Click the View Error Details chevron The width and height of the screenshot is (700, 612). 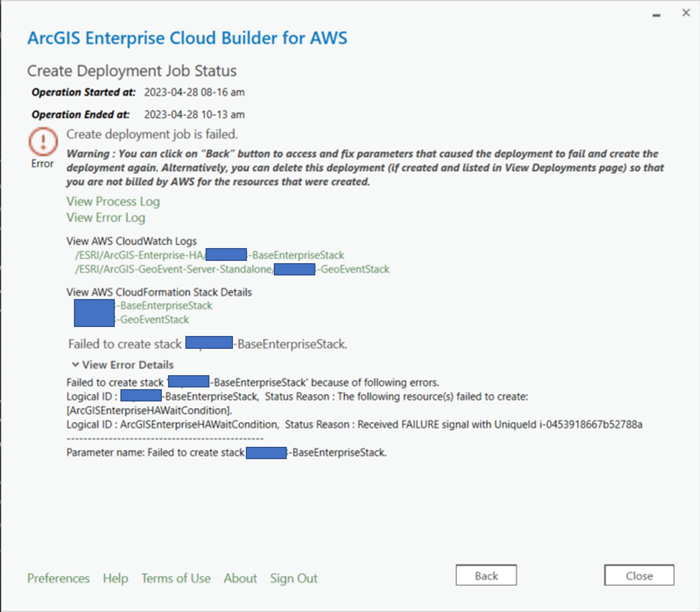(74, 365)
